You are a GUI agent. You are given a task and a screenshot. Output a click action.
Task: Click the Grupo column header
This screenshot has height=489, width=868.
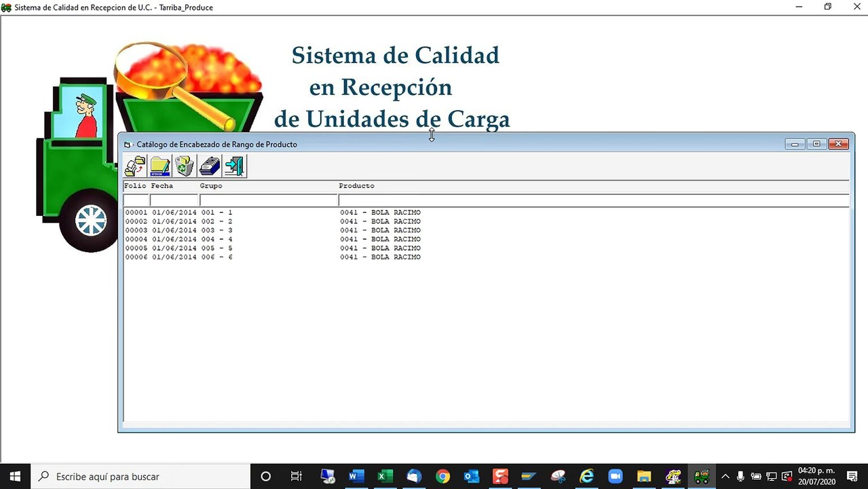[211, 186]
